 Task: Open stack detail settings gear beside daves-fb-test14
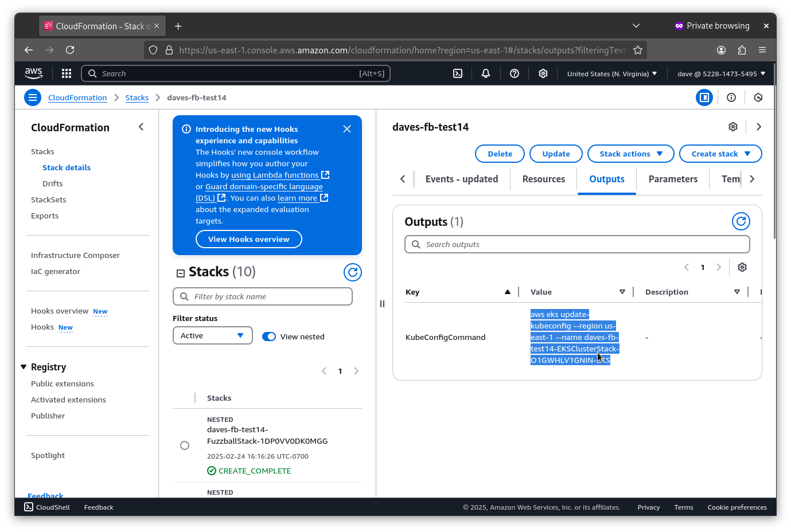click(733, 127)
